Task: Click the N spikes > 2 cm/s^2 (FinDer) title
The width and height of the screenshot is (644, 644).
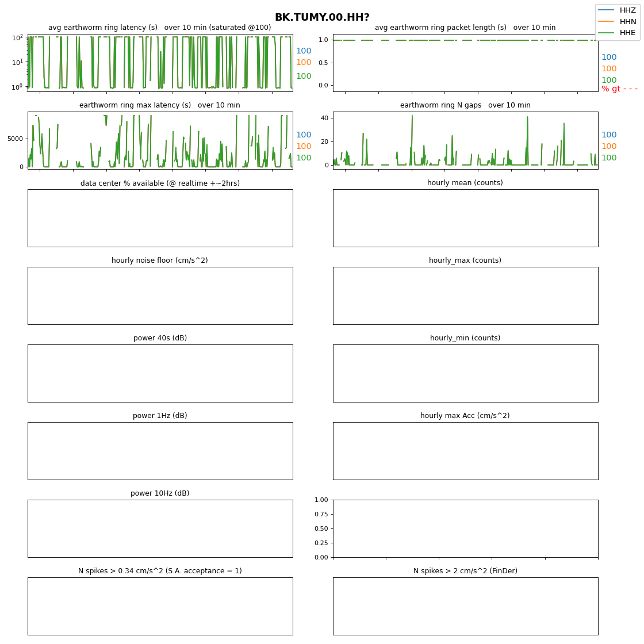Action: (x=465, y=571)
